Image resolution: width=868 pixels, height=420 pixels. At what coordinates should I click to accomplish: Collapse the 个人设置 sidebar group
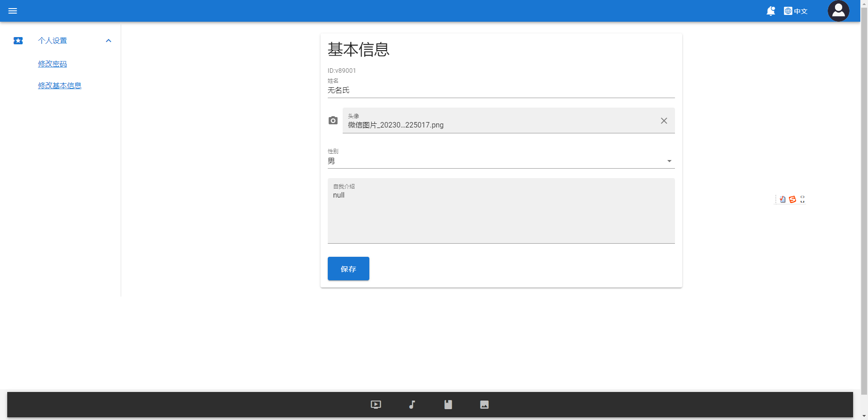(108, 41)
